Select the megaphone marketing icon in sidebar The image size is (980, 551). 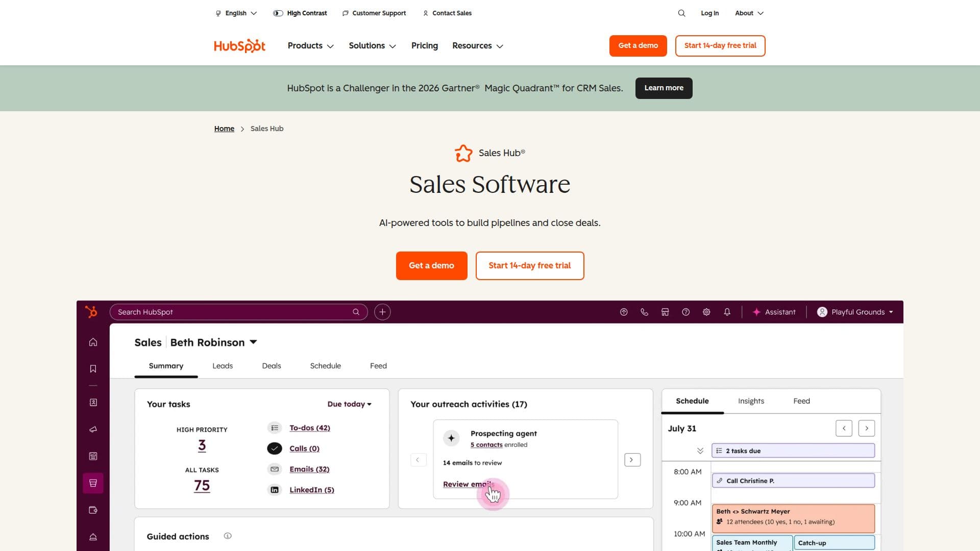93,430
